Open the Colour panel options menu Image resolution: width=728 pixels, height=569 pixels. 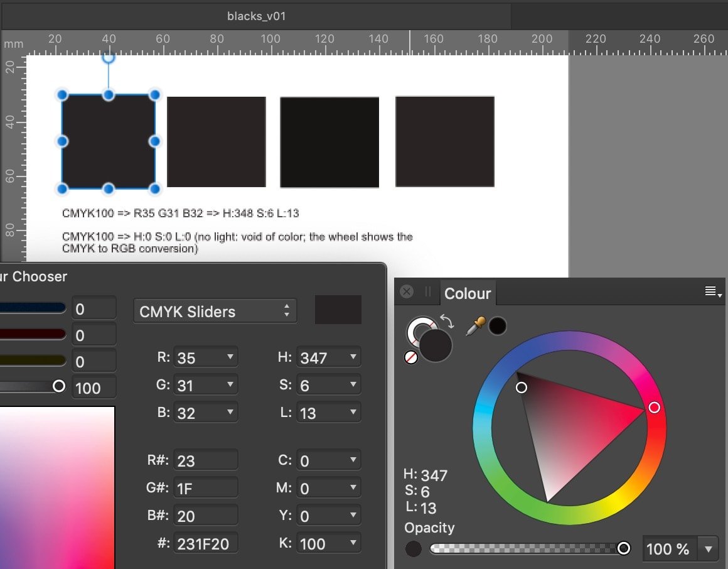click(713, 291)
